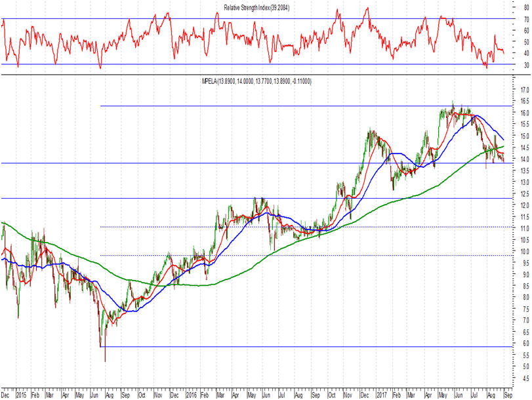This screenshot has height=400, width=532.
Task: Select the 7.5 price axis label
Action: coord(526,309)
